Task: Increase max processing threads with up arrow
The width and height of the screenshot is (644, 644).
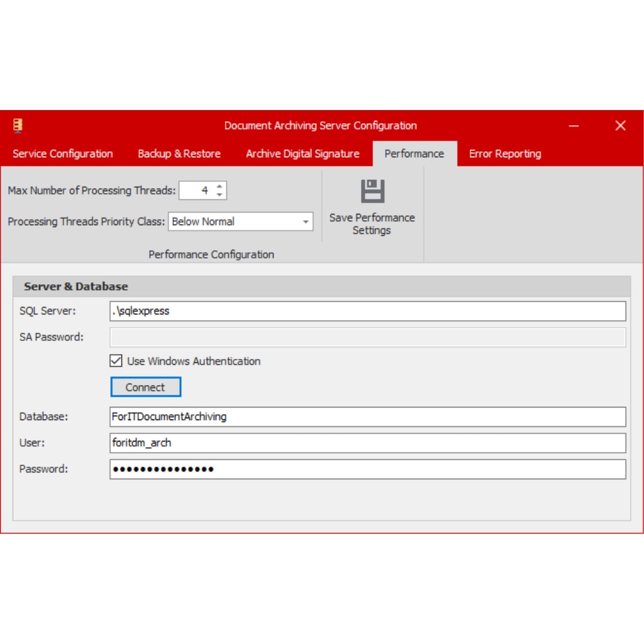Action: [x=219, y=186]
